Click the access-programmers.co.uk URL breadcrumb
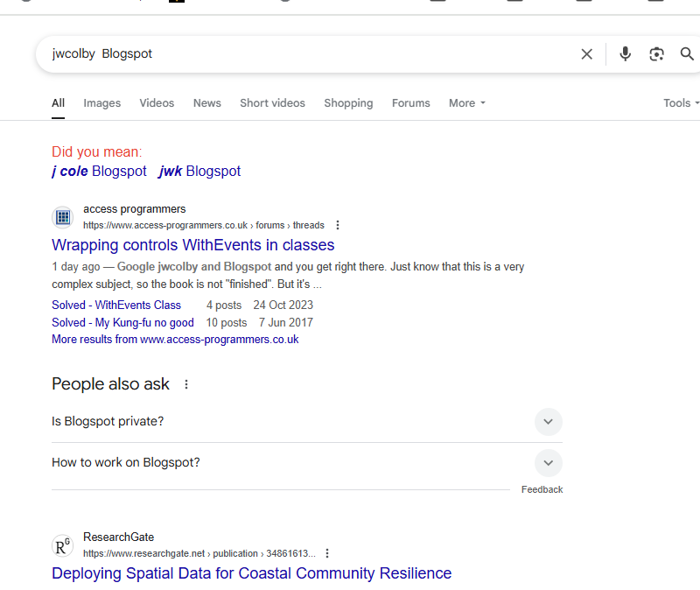Image resolution: width=700 pixels, height=590 pixels. pyautogui.click(x=204, y=225)
